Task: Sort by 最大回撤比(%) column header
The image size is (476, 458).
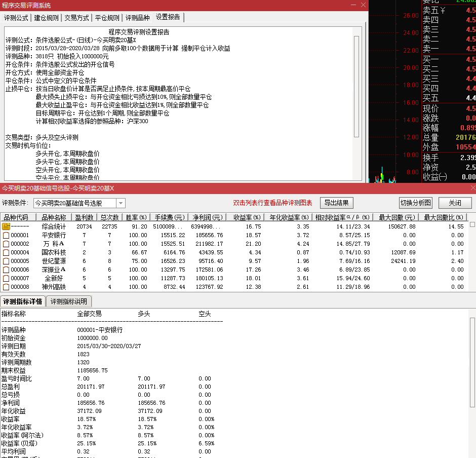Action: tap(443, 217)
